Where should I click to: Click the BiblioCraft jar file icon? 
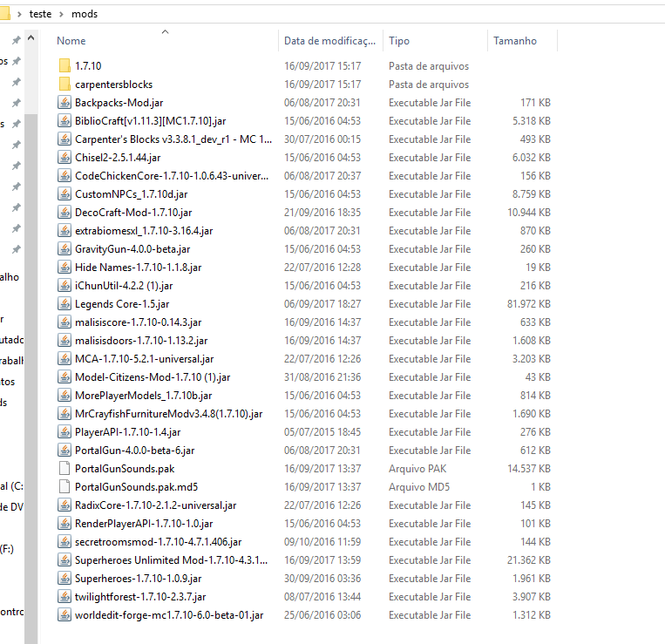[64, 121]
